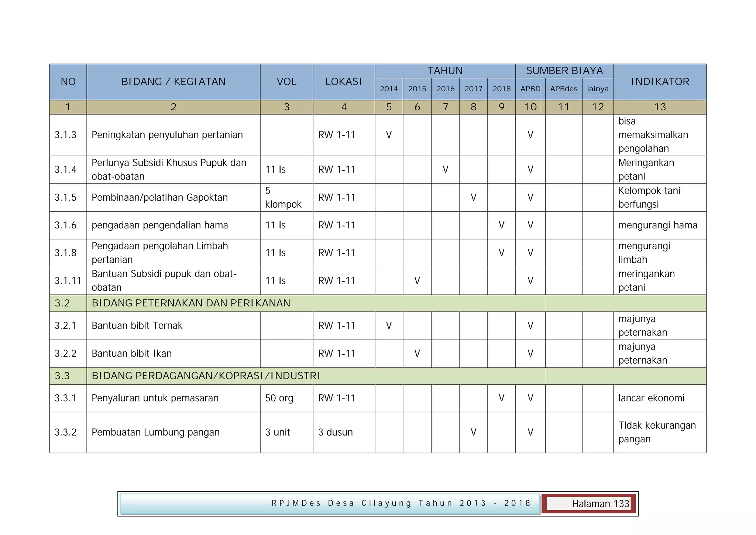This screenshot has height=535, width=756.
Task: Click the V mark in row 3.1.3 under 2014
Action: point(389,135)
